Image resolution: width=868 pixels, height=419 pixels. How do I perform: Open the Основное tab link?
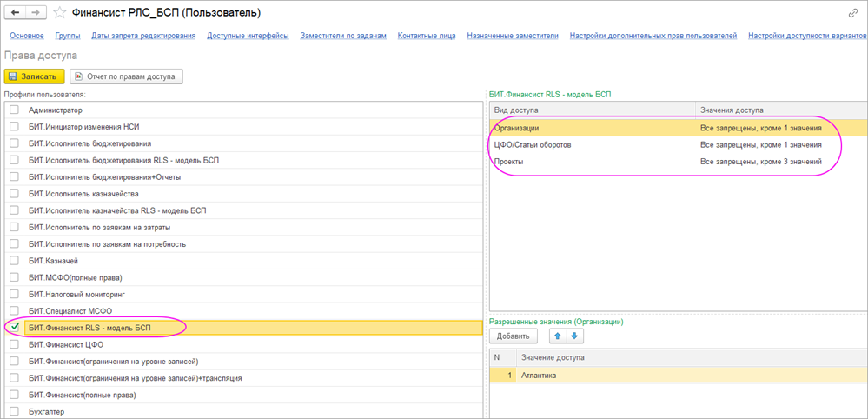click(x=27, y=36)
